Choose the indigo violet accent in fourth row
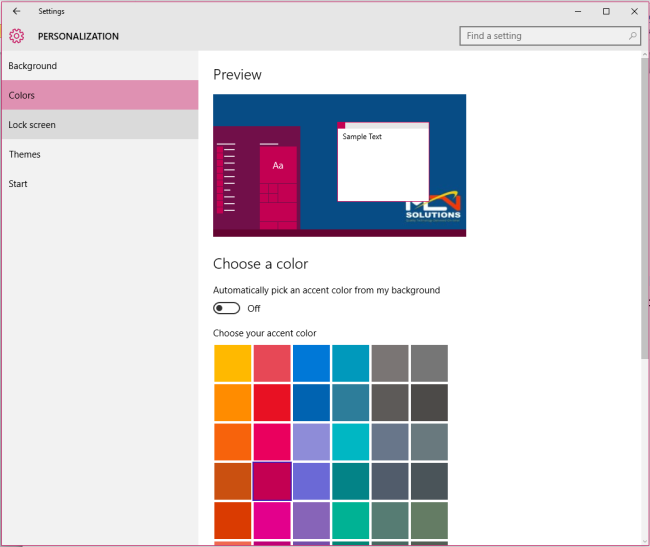The image size is (650, 547). [x=311, y=481]
